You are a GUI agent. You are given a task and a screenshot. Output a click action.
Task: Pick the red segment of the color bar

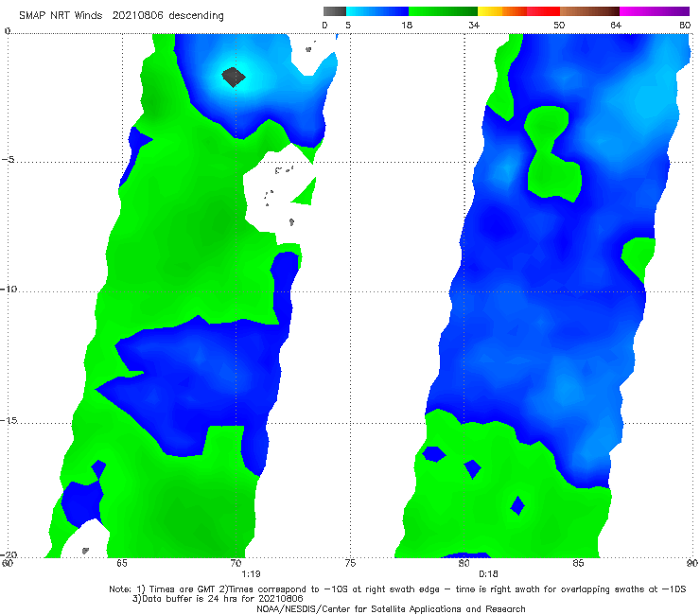[543, 11]
